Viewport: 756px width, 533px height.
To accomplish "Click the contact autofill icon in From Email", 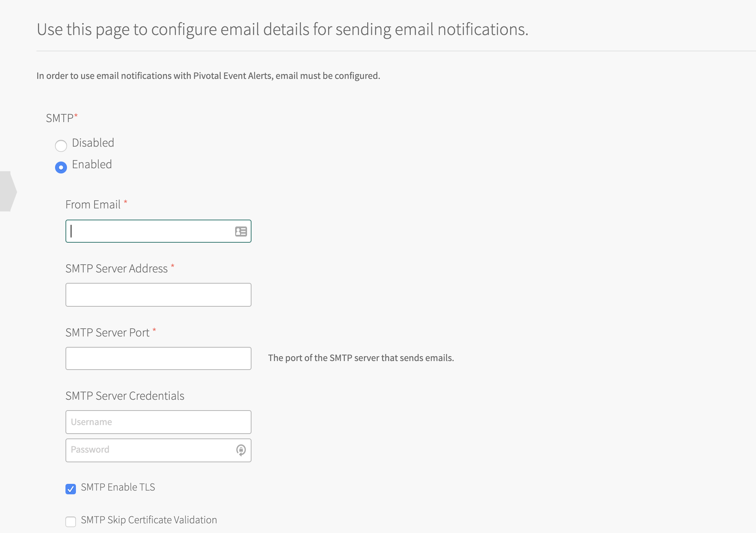I will tap(241, 232).
